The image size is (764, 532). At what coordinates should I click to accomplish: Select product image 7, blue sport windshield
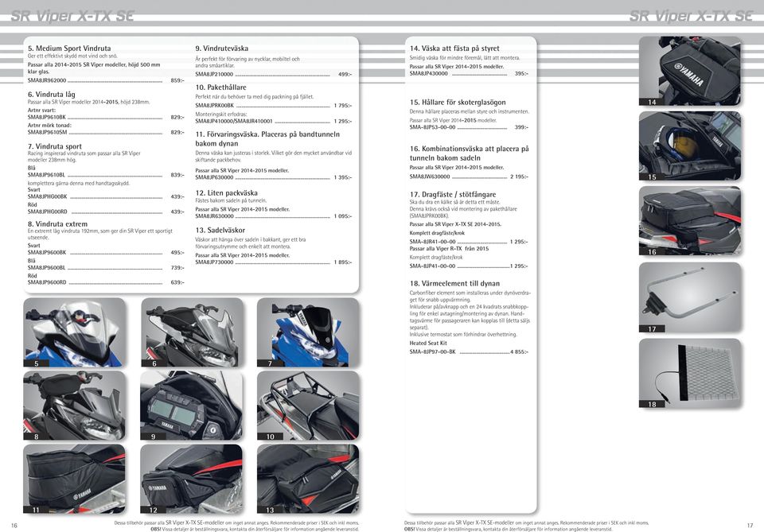[308, 332]
